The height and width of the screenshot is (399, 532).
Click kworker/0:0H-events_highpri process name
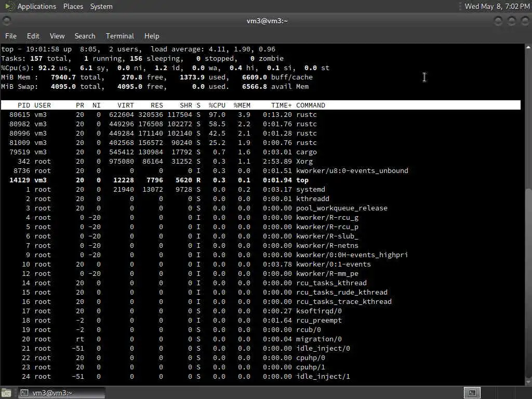(352, 255)
